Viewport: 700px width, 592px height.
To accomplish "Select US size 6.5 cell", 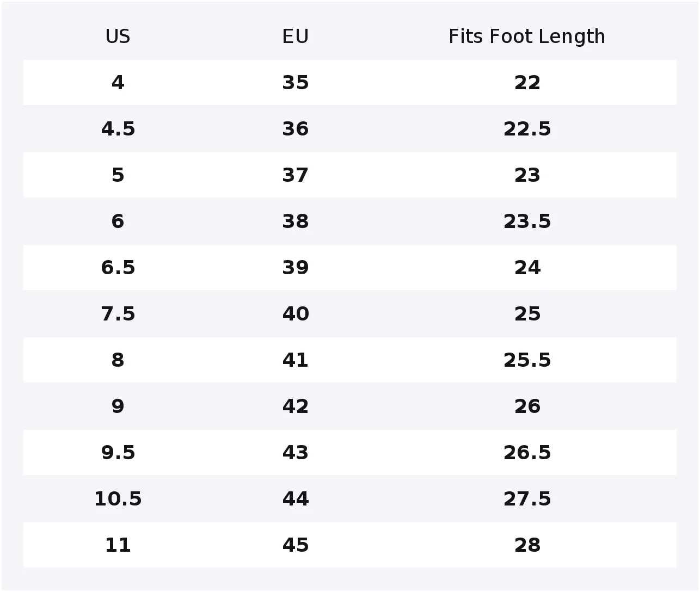I will click(x=118, y=268).
